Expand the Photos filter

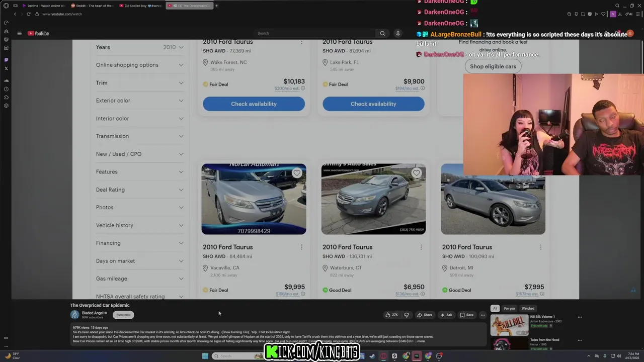coord(139,207)
